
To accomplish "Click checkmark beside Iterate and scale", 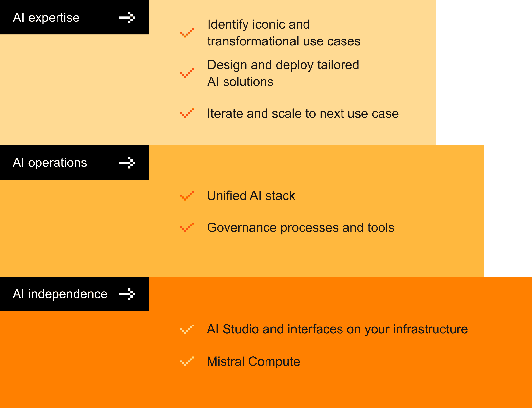I will pos(187,113).
